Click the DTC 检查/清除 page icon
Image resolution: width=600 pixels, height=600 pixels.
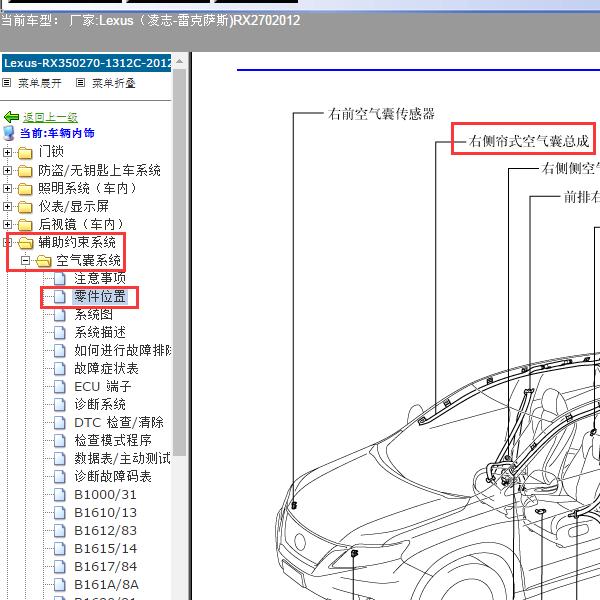pyautogui.click(x=60, y=422)
